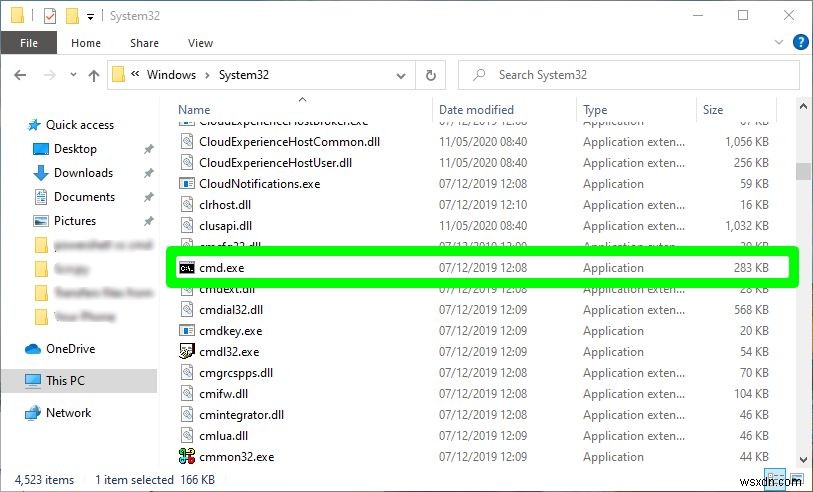
Task: Select the clusapi.dll file icon
Action: (x=187, y=226)
